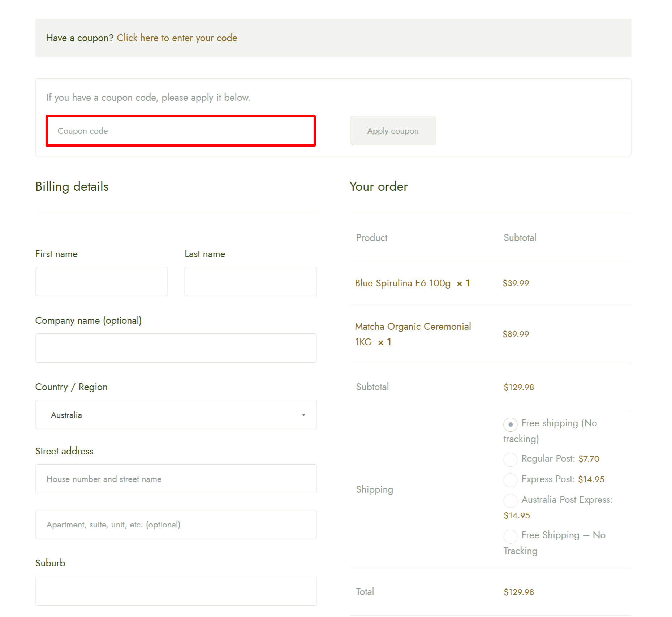Click the Billing details heading
This screenshot has height=617, width=672.
coord(72,186)
